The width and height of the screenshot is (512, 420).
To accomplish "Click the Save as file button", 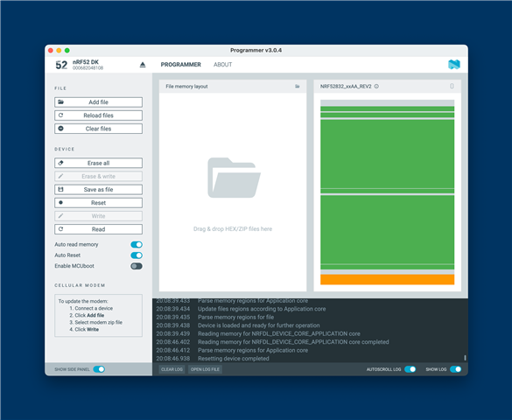I will pyautogui.click(x=98, y=190).
